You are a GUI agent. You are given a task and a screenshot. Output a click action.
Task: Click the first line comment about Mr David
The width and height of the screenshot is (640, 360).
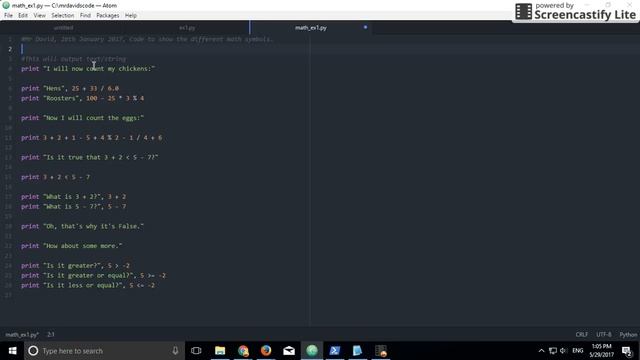147,39
